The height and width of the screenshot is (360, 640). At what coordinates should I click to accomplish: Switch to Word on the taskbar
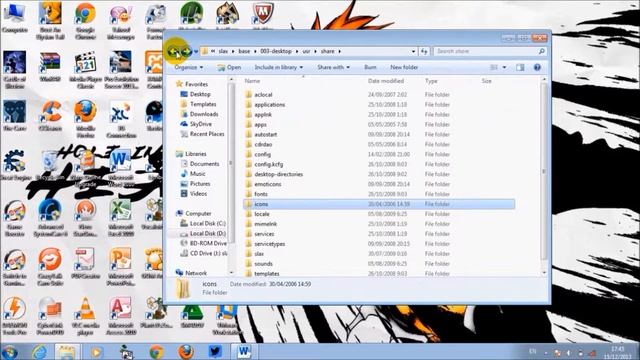click(x=244, y=351)
